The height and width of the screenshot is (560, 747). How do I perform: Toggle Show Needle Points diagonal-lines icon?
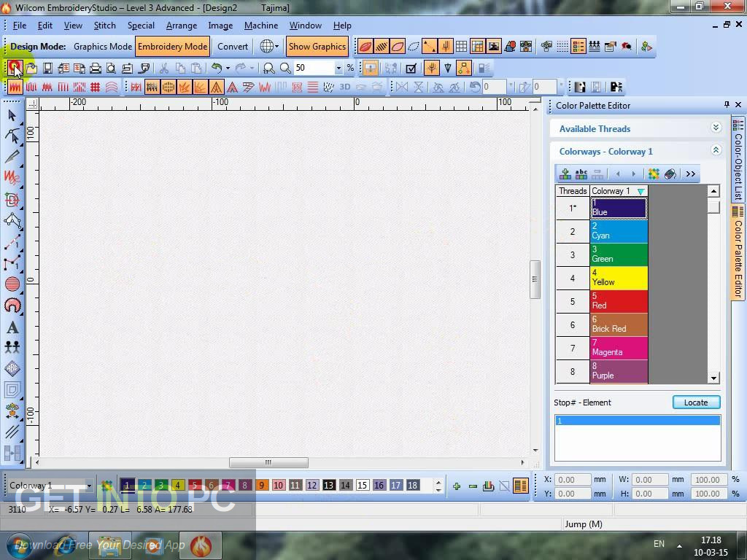point(382,46)
